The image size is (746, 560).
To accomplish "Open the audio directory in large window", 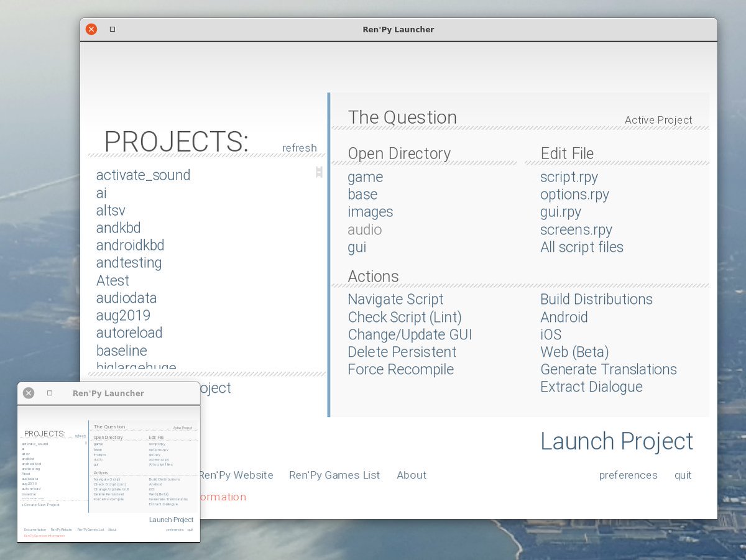I will point(365,229).
